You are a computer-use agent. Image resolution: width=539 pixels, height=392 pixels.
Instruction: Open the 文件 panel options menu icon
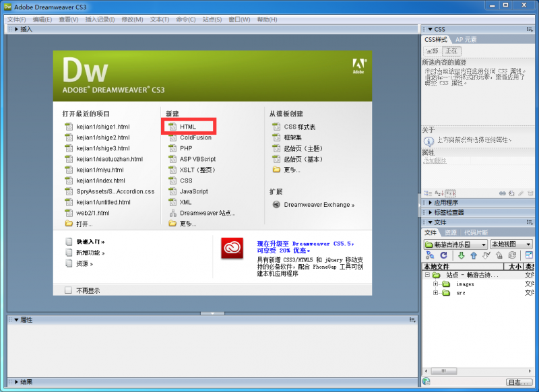530,222
